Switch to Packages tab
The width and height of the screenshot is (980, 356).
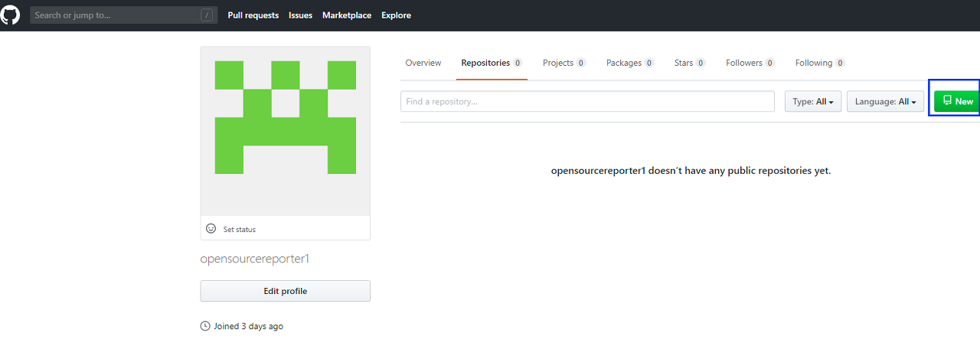coord(630,63)
